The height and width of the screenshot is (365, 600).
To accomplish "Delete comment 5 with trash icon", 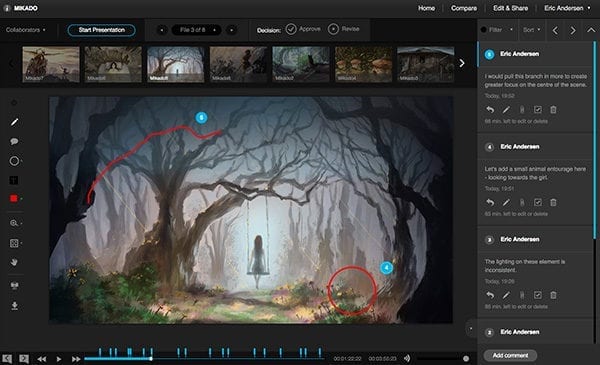I will pos(553,110).
